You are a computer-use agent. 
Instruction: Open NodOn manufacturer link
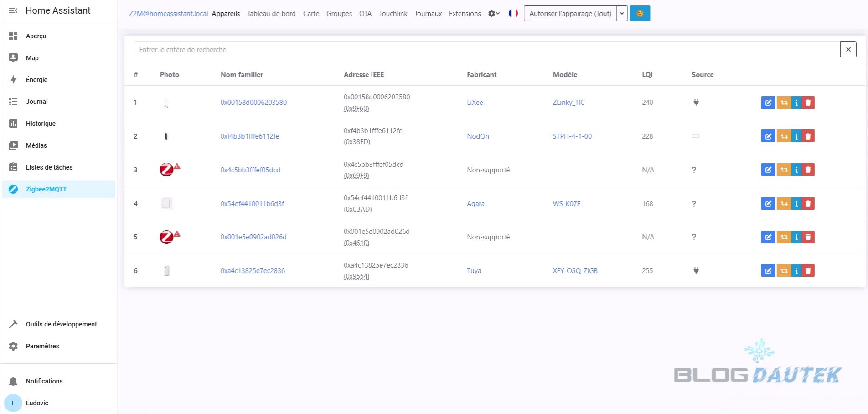(478, 136)
